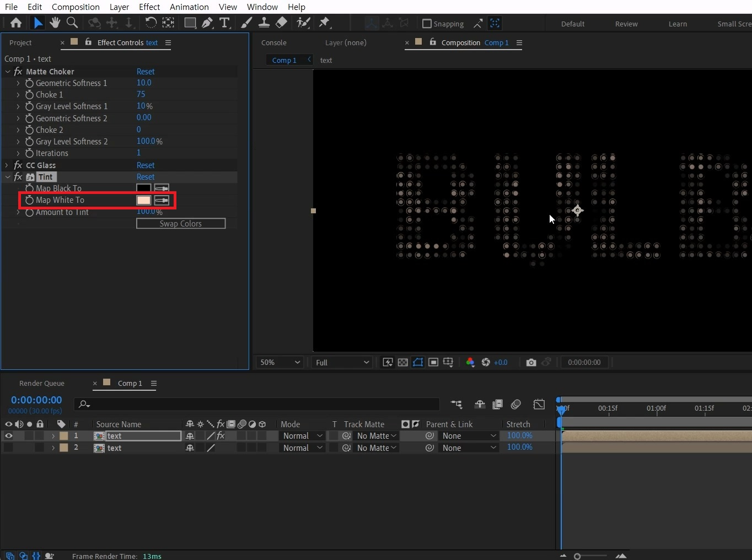Image resolution: width=752 pixels, height=560 pixels.
Task: Click the Swap Colors button
Action: tap(181, 223)
